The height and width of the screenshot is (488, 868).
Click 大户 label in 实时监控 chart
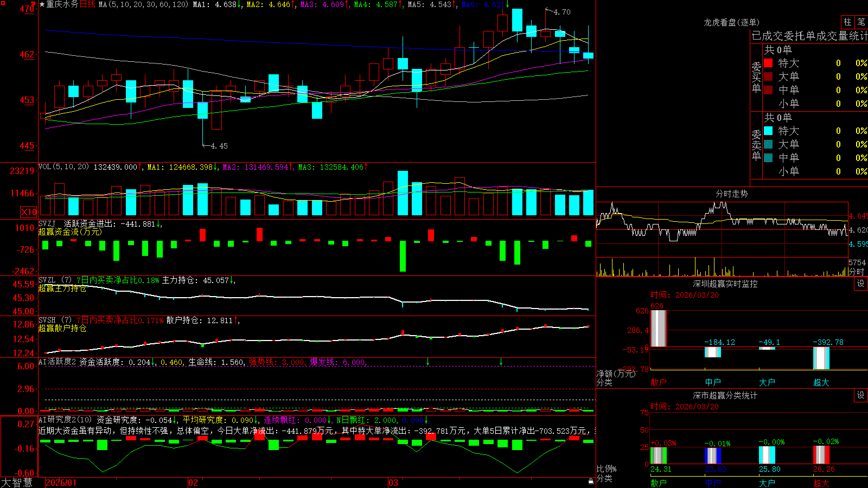[767, 382]
